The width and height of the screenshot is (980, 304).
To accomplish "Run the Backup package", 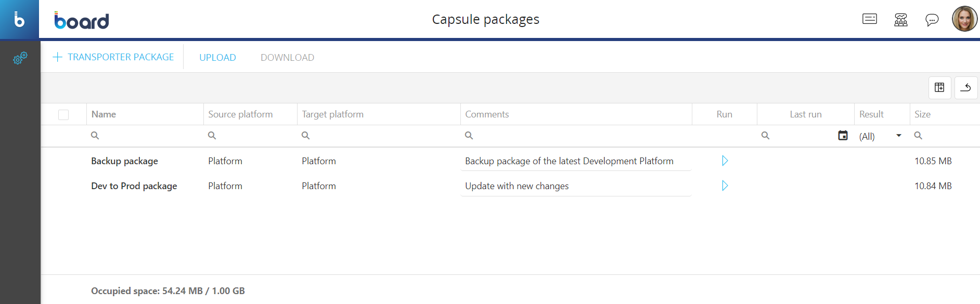I will pyautogui.click(x=725, y=161).
